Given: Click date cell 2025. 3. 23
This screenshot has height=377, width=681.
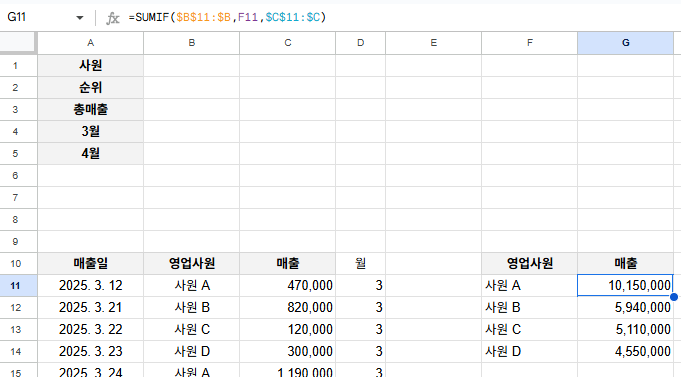Looking at the screenshot, I should coord(90,351).
